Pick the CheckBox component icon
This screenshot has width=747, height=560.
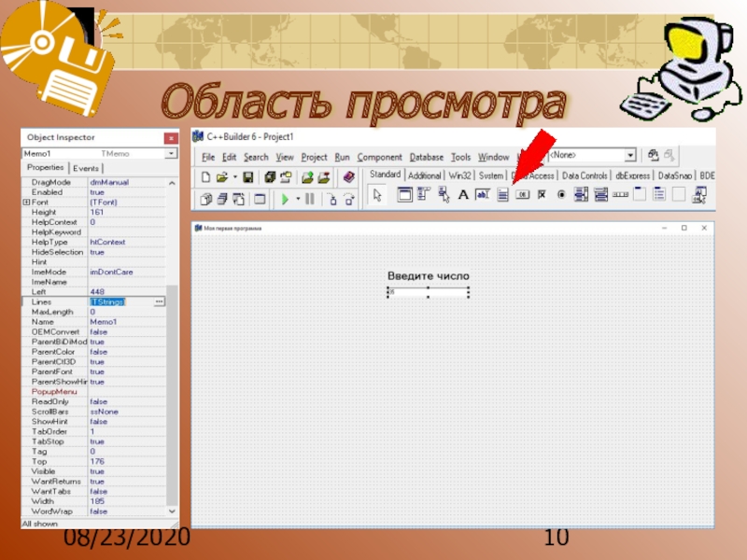(x=542, y=195)
